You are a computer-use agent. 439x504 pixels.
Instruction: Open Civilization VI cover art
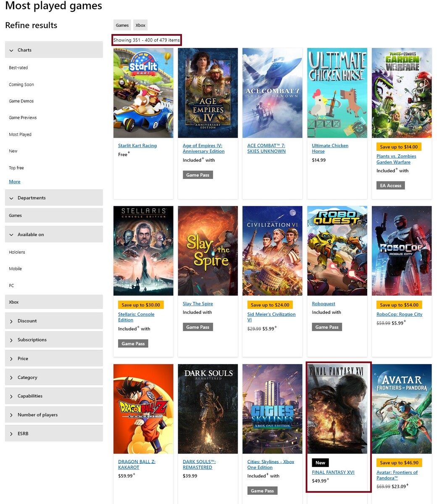coord(272,251)
